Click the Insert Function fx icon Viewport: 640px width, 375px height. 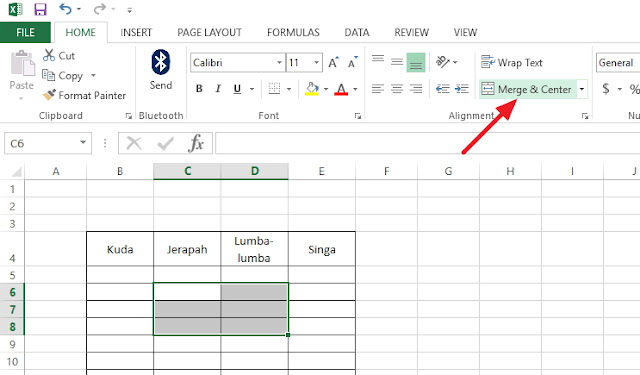coord(196,143)
